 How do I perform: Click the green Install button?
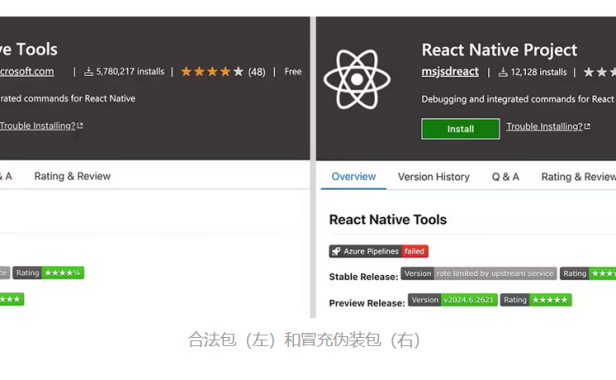pos(460,129)
